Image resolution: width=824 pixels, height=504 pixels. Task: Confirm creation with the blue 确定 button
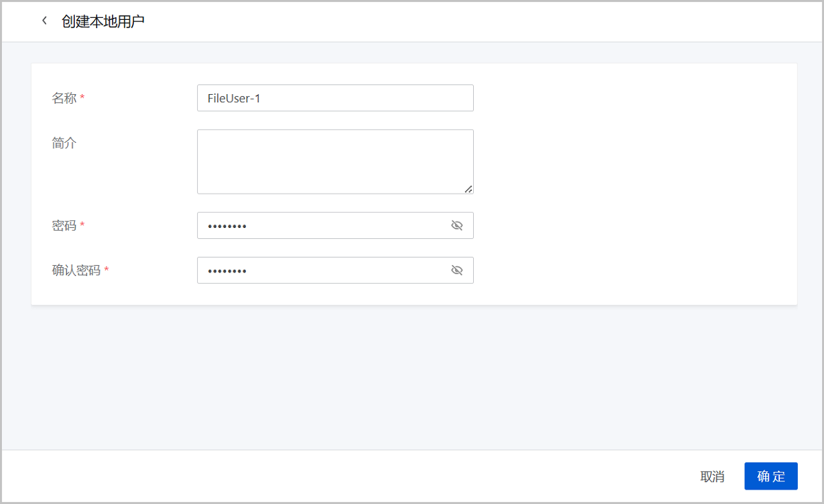(771, 476)
